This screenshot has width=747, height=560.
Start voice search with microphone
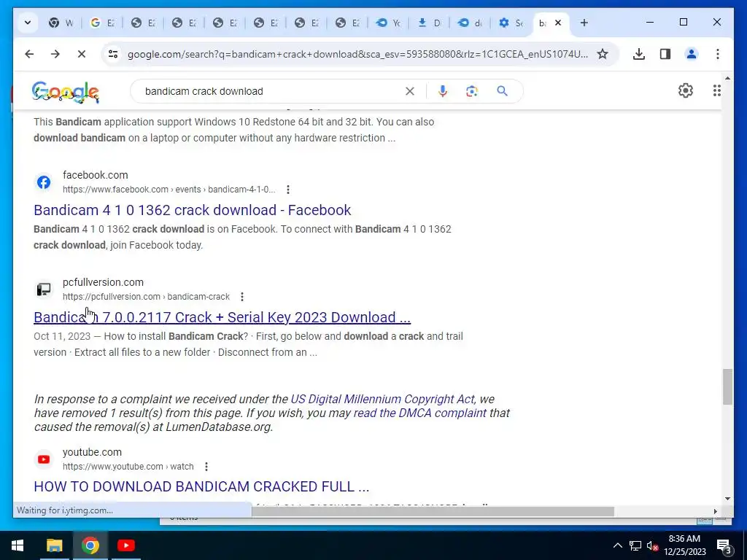pos(443,91)
